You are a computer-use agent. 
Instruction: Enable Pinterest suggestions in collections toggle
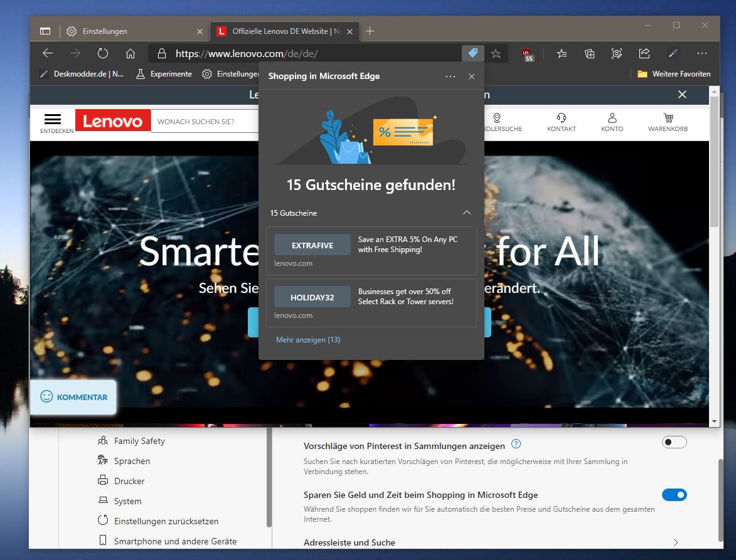[x=674, y=442]
